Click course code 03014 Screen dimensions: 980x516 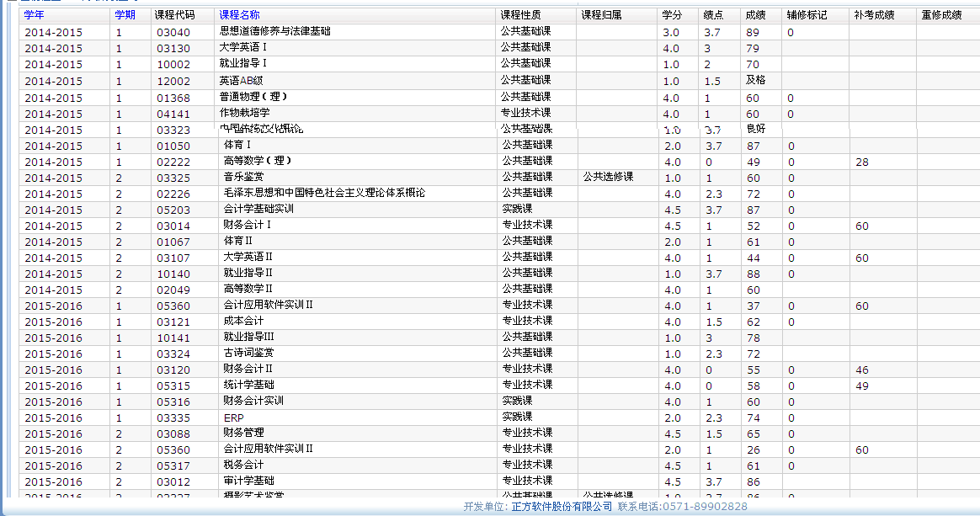(173, 226)
